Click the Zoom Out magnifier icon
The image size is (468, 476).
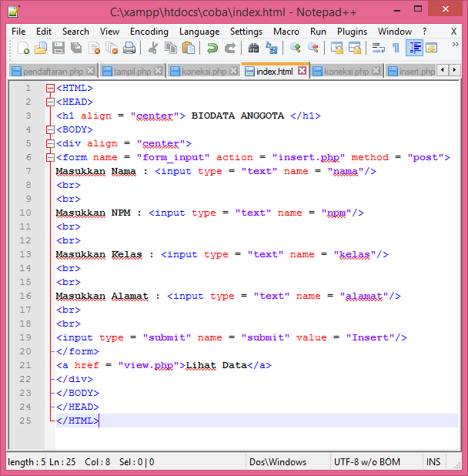click(313, 49)
